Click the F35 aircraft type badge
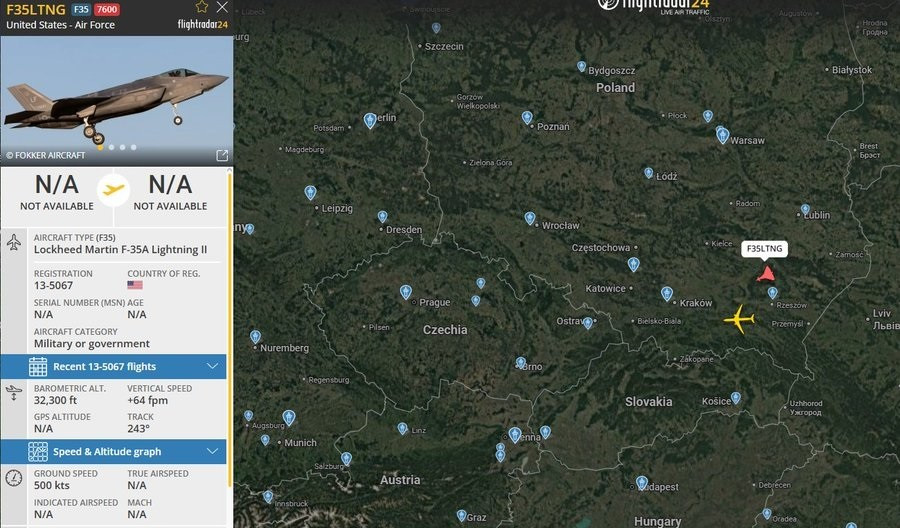 point(81,9)
